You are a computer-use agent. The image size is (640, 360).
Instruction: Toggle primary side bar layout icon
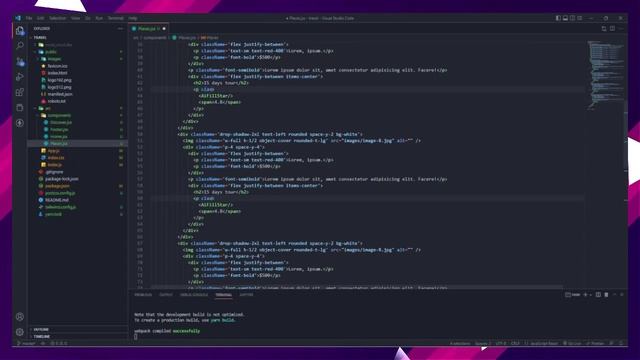pos(558,18)
